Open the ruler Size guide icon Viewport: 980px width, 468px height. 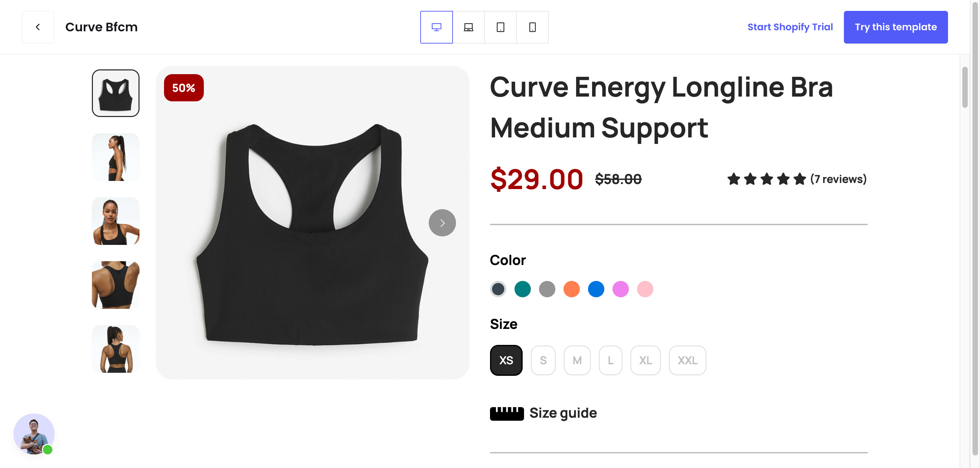[x=507, y=413]
